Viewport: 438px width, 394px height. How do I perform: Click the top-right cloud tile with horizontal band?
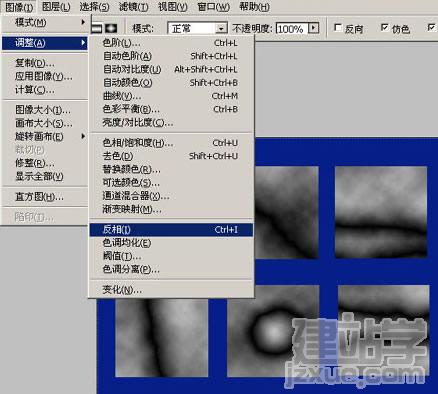tap(381, 212)
